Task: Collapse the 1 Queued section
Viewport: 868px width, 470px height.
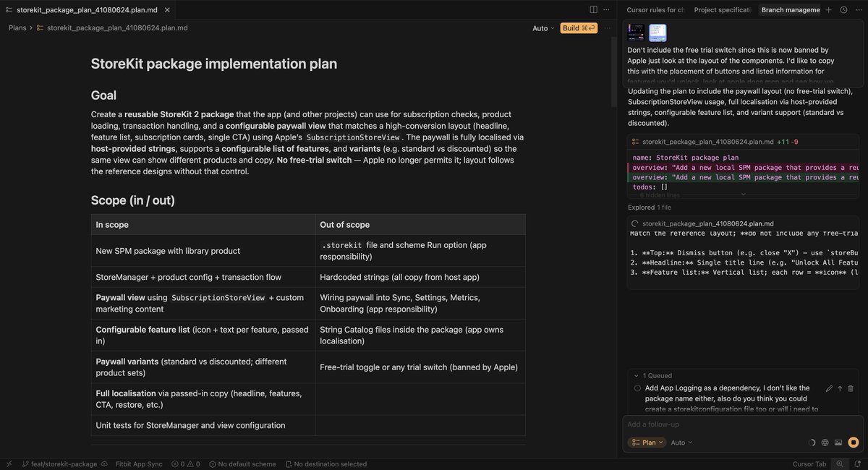Action: (x=652, y=375)
